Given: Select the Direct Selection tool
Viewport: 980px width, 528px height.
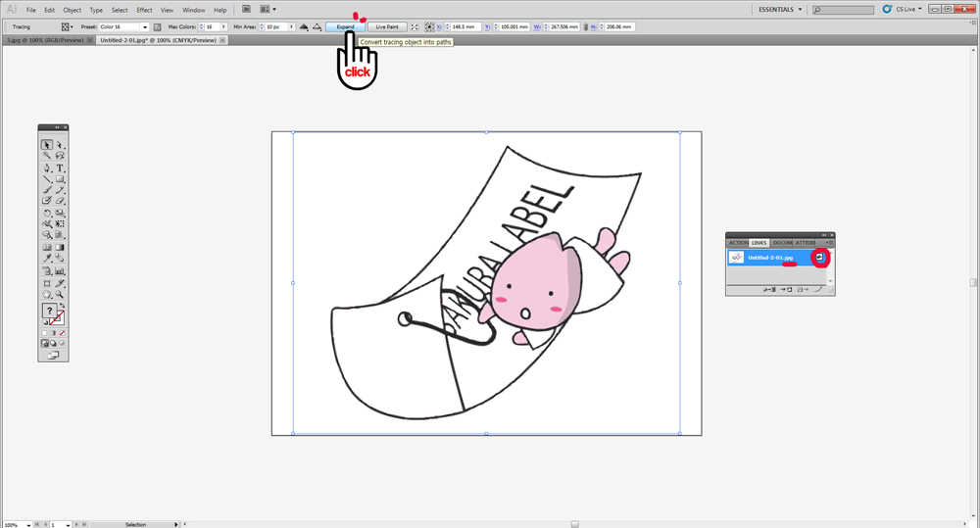Looking at the screenshot, I should (60, 145).
